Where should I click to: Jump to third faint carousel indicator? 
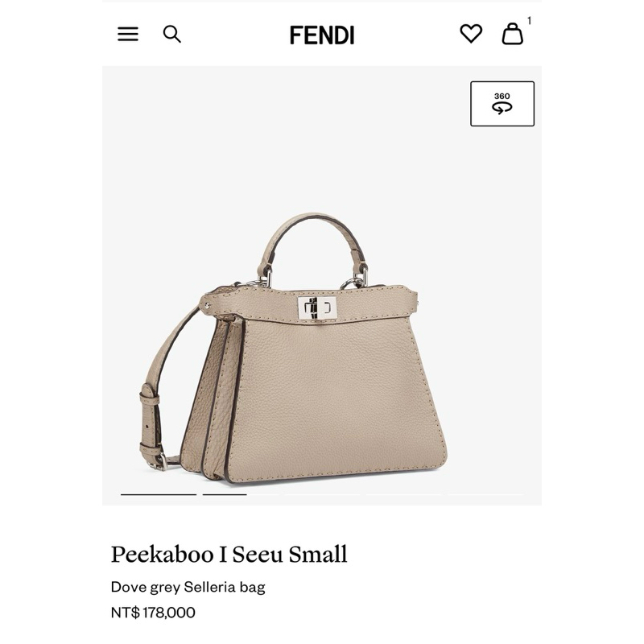click(322, 494)
